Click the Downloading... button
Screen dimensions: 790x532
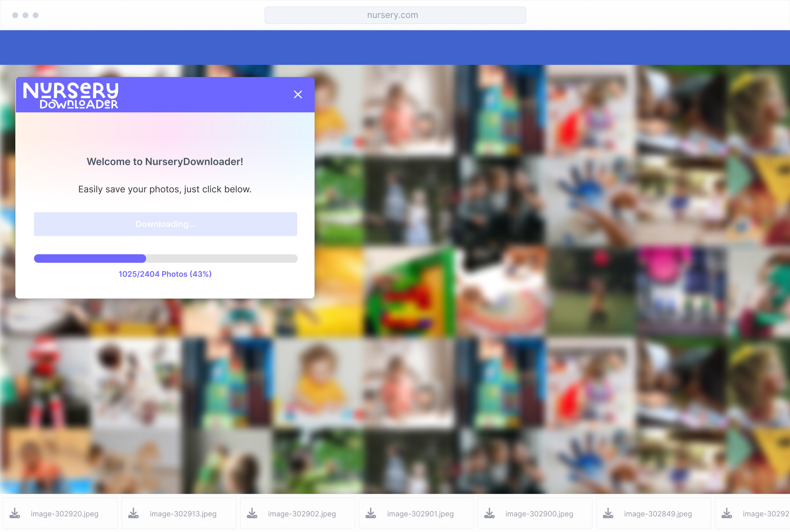165,224
